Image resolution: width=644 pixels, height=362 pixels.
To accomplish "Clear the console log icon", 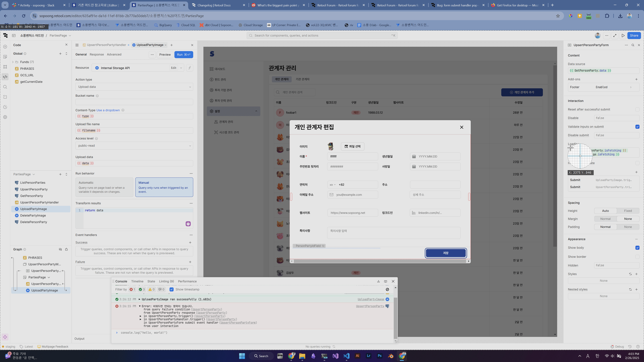I will pyautogui.click(x=387, y=289).
